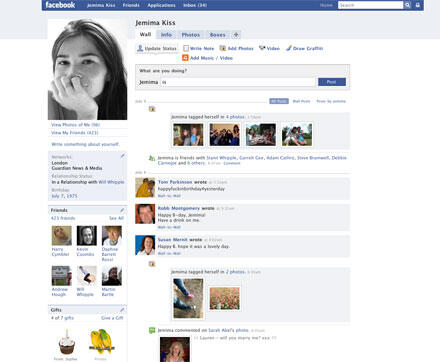This screenshot has height=362, width=440.
Task: Click Tom Parkinson's avatar on wall
Action: (x=145, y=188)
